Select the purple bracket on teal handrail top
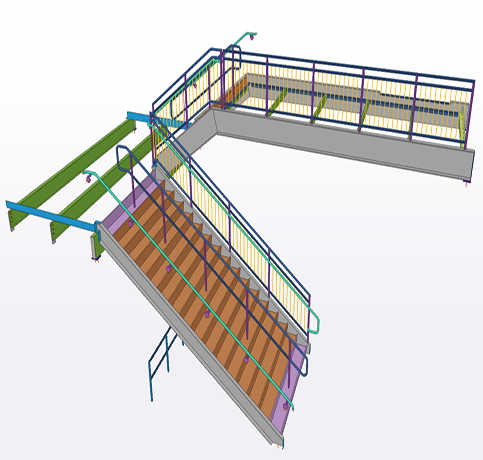 coord(88,179)
